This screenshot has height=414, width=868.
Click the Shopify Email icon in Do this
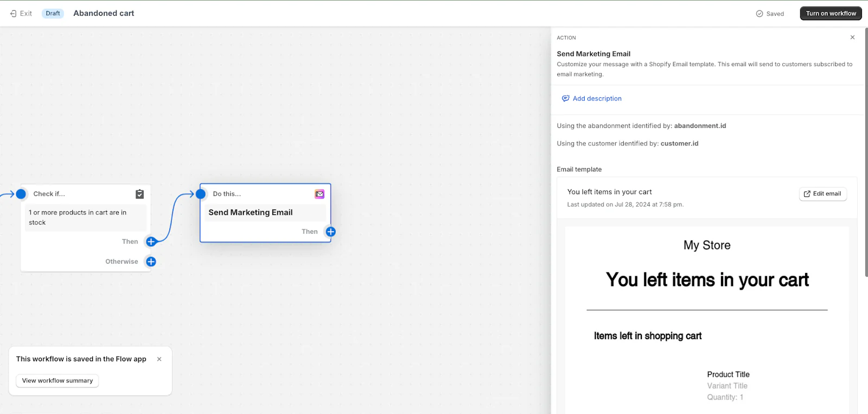tap(320, 194)
